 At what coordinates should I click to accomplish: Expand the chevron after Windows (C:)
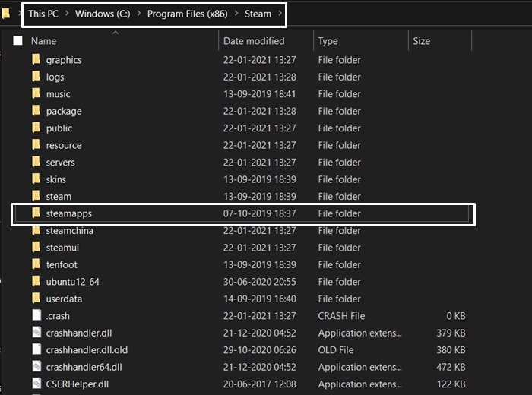[139, 14]
